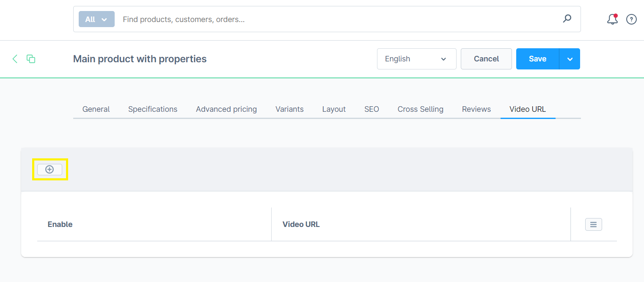Viewport: 644px width, 282px height.
Task: Open the notification bell
Action: [612, 19]
